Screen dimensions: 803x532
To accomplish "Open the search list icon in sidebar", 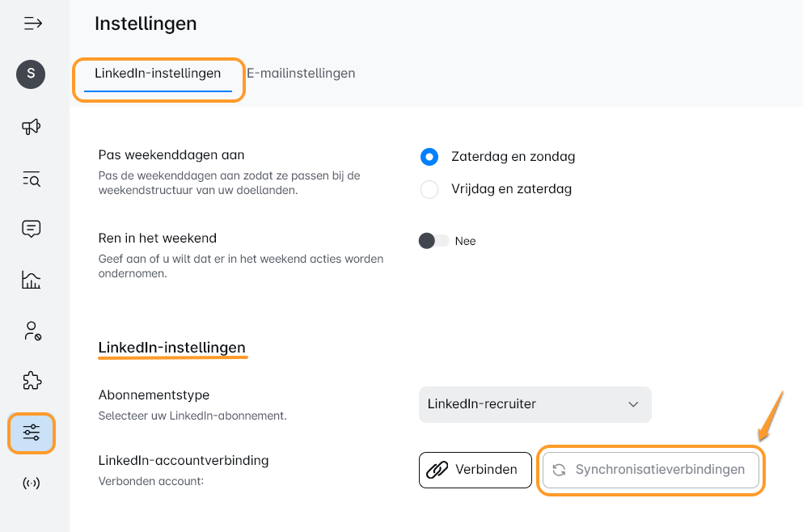I will [32, 179].
